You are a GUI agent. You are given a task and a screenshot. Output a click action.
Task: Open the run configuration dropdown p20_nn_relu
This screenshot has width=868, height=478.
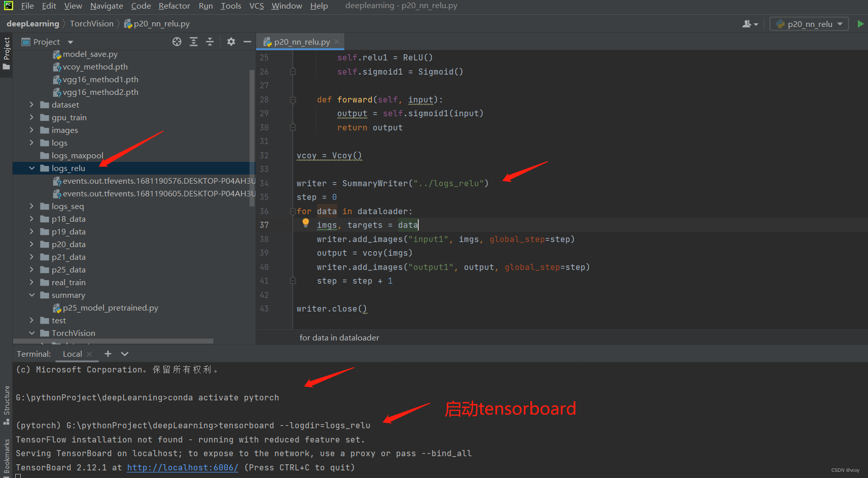(809, 24)
